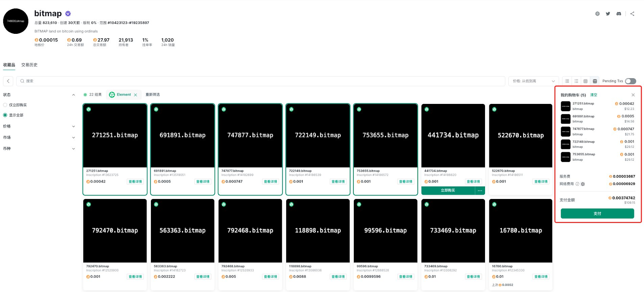644x292 pixels.
Task: Click total payment amount 0.00374742
Action: [x=623, y=198]
